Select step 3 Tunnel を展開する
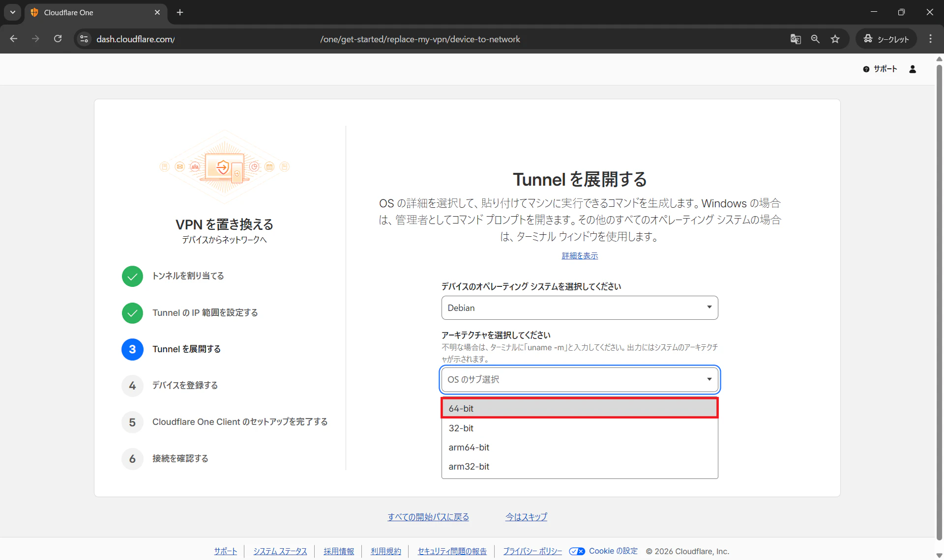 click(x=171, y=349)
